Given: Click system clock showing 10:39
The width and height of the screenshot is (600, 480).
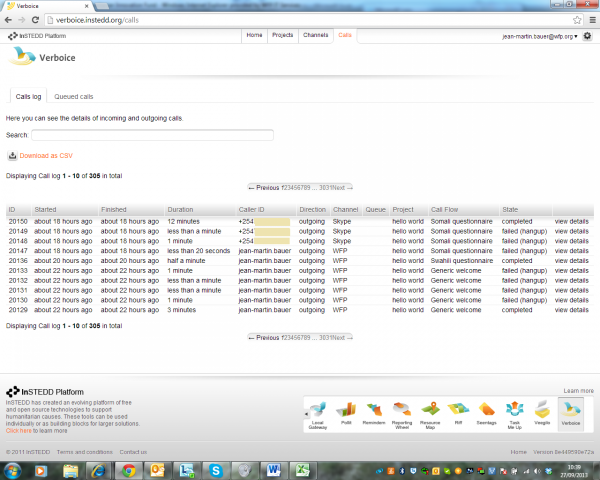Looking at the screenshot, I should pyautogui.click(x=574, y=471).
